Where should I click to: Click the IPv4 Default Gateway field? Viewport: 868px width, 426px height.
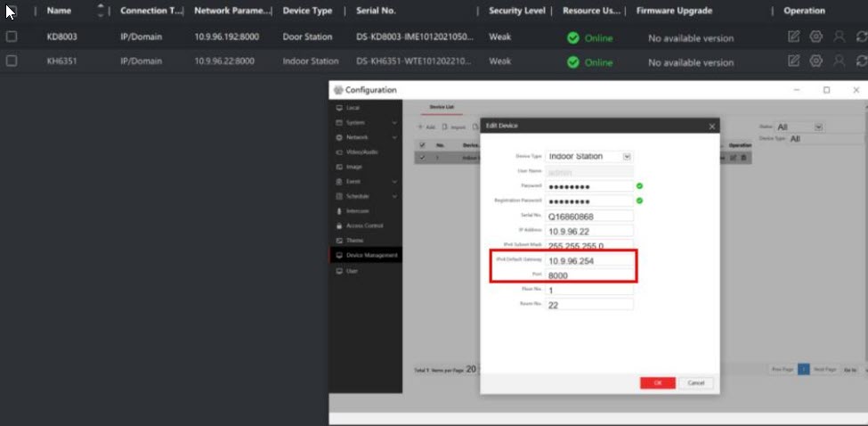(x=588, y=261)
